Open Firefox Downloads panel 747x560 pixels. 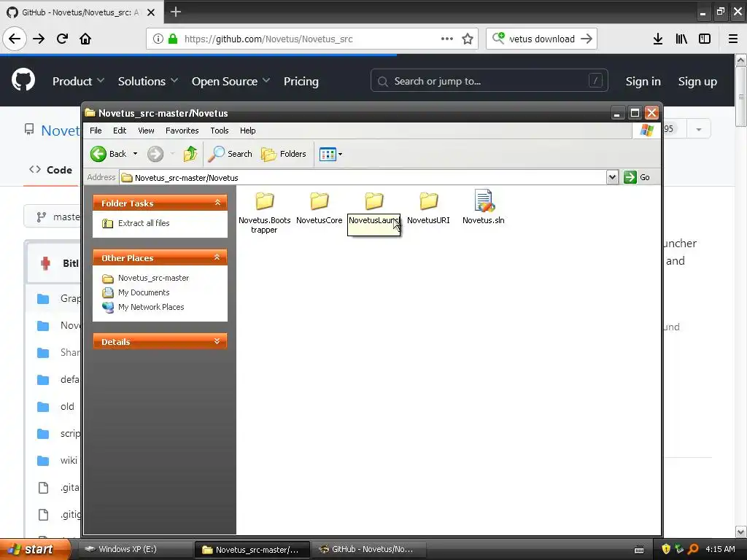click(658, 39)
